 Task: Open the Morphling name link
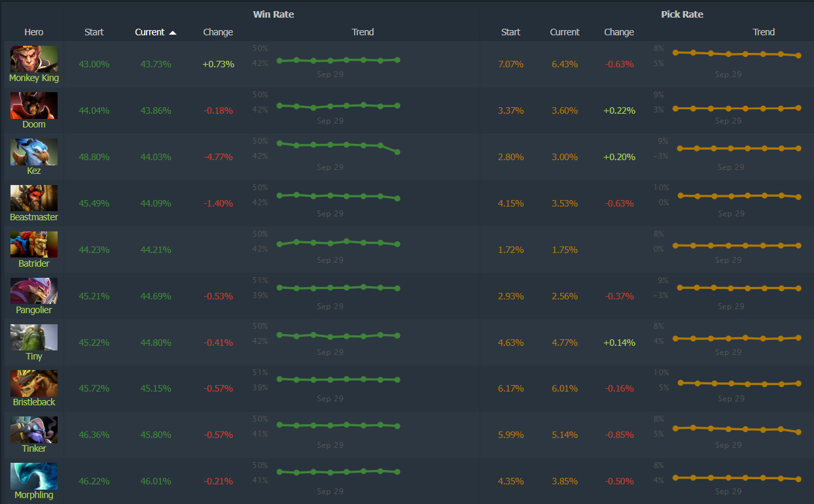pyautogui.click(x=34, y=495)
